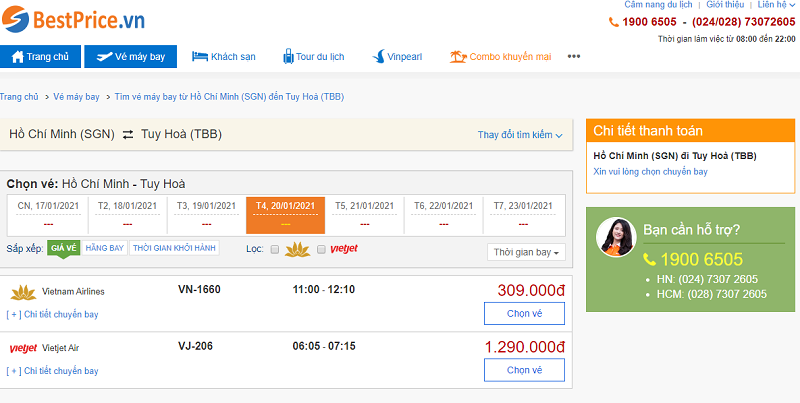Click the support agent avatar photo
Screen dimensions: 800x403
[616, 238]
